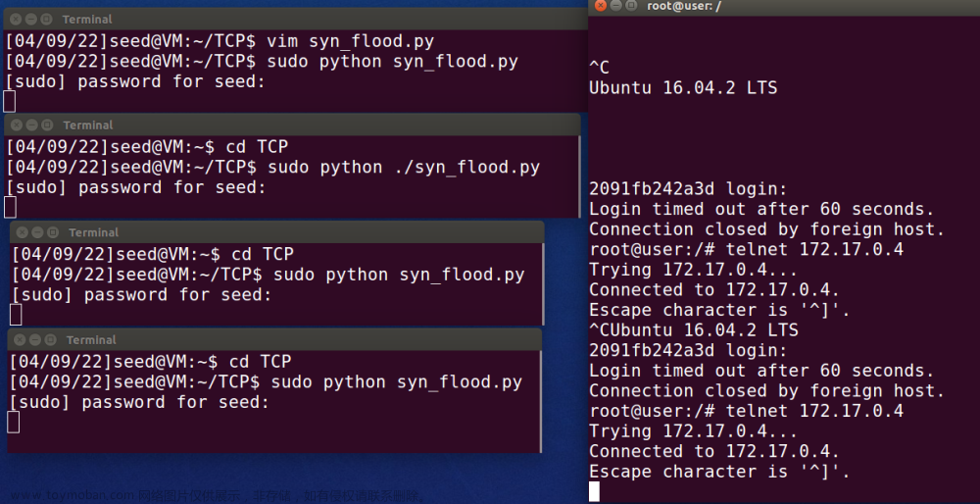Image resolution: width=980 pixels, height=504 pixels.
Task: Click password prompt cursor in bottom-most terminal
Action: (13, 422)
